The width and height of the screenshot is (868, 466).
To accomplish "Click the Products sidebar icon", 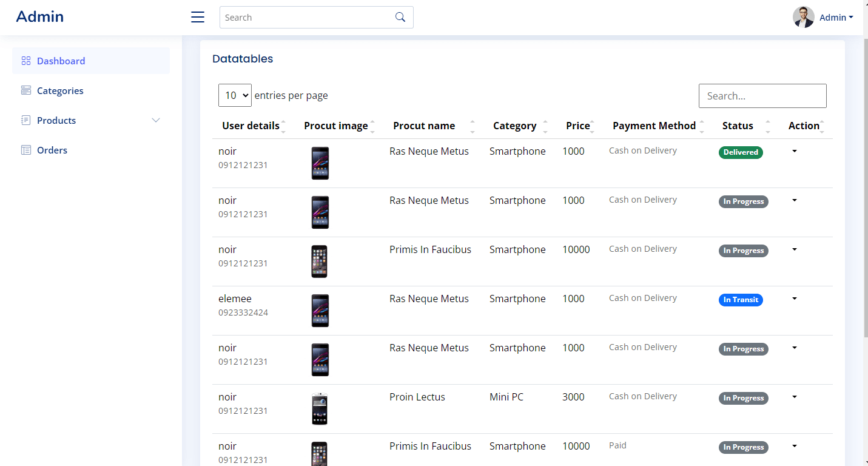I will [25, 120].
